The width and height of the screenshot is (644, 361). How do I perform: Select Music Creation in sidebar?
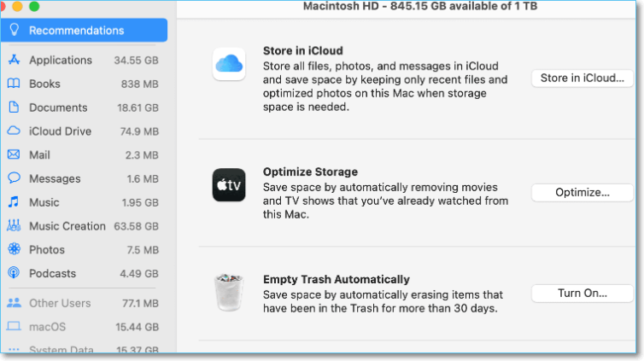point(67,226)
